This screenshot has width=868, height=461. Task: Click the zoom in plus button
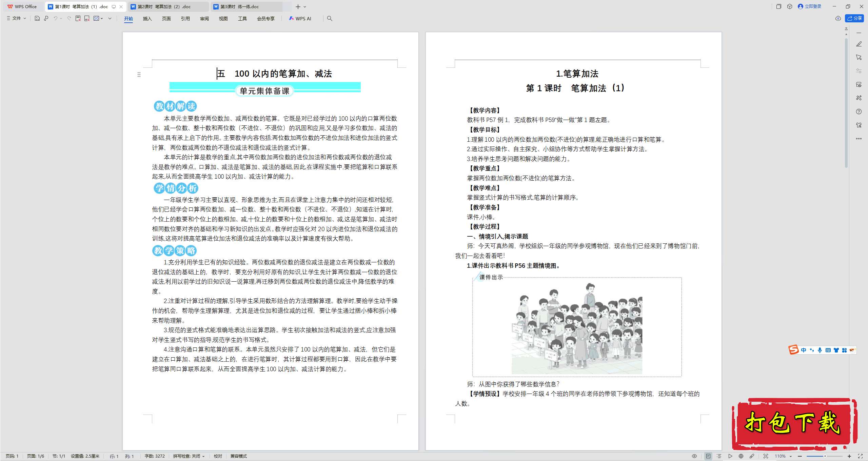[849, 456]
